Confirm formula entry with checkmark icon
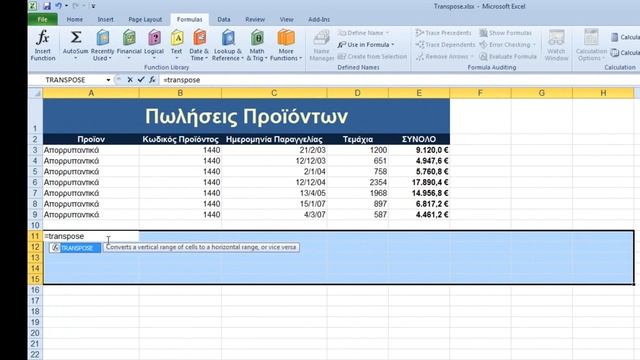This screenshot has height=360, width=640. pyautogui.click(x=141, y=80)
